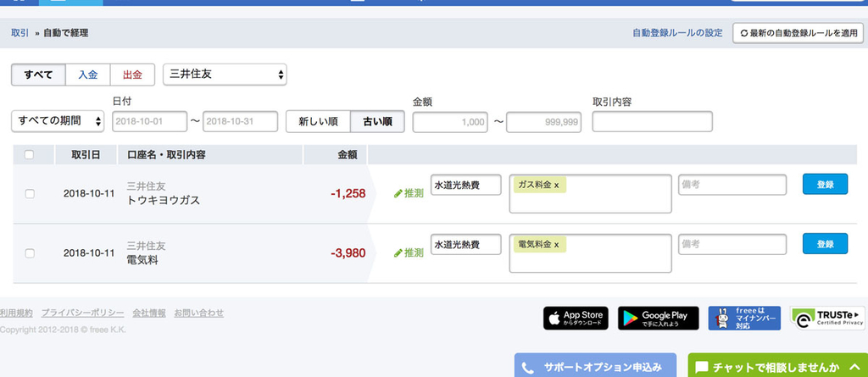Click the amount -1,258
The height and width of the screenshot is (377, 868).
click(x=348, y=194)
